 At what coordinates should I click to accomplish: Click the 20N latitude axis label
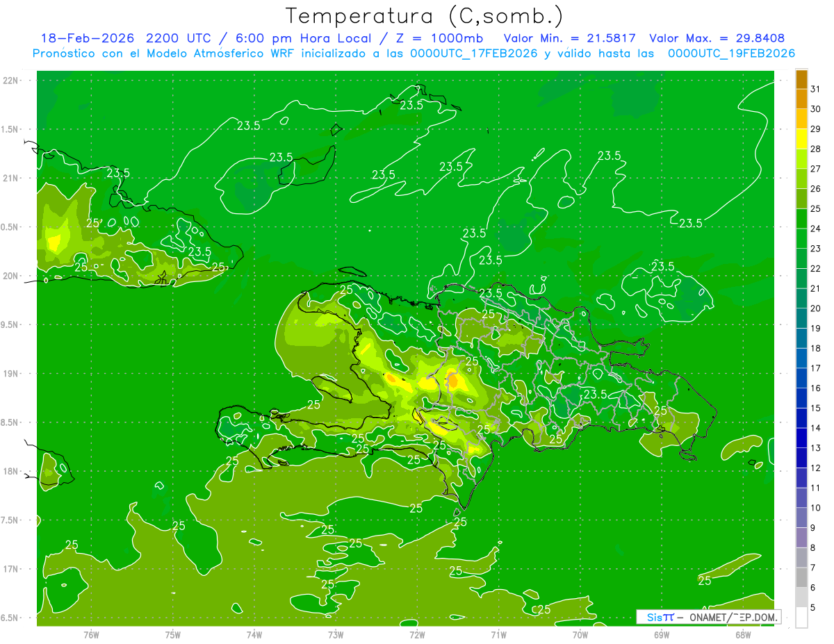[10, 276]
